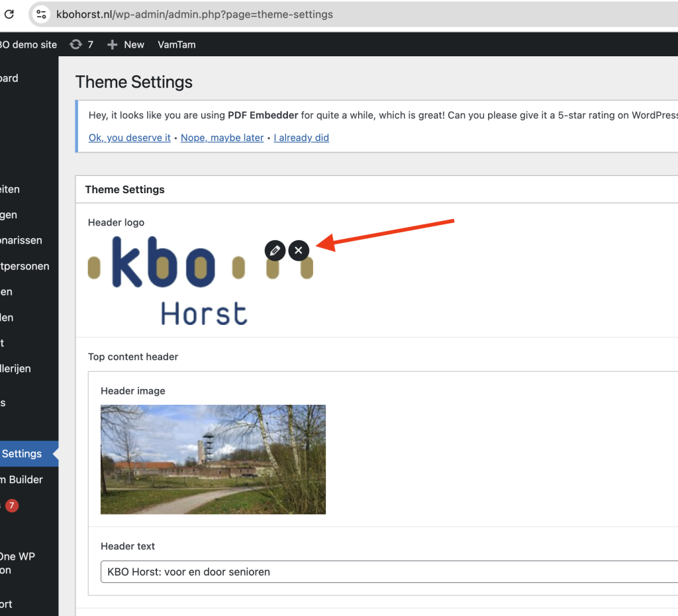Click the plus icon beside New
This screenshot has height=616, width=678.
[112, 44]
